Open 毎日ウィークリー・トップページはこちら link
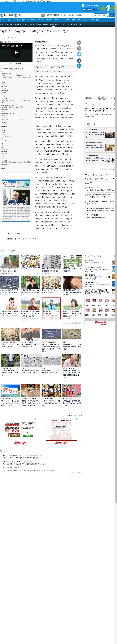 pyautogui.click(x=55, y=67)
